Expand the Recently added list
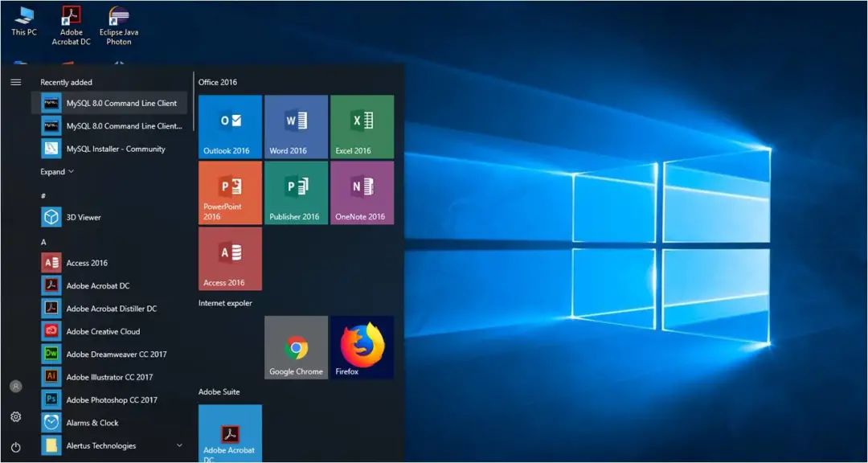The image size is (868, 463). (57, 172)
